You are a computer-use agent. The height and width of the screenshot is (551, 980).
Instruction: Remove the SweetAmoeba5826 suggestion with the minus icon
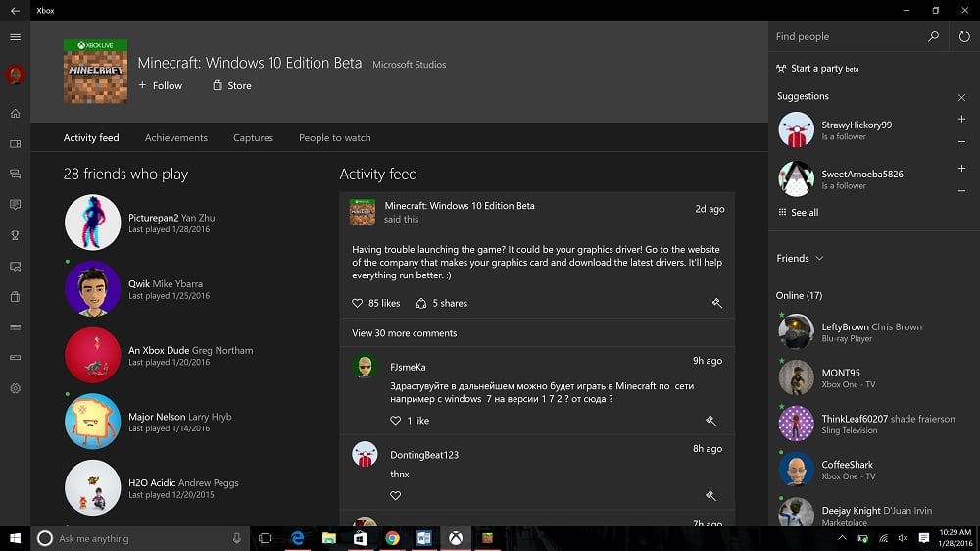[x=961, y=191]
